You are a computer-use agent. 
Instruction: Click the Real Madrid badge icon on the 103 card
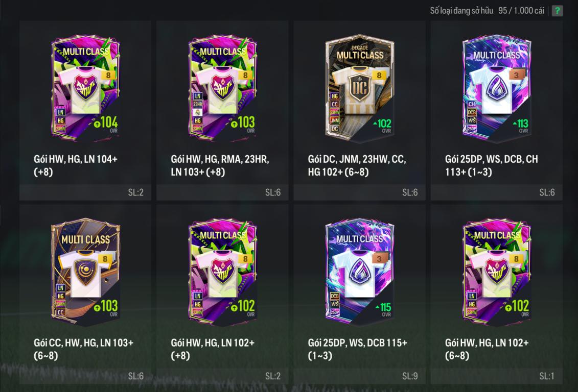click(198, 112)
